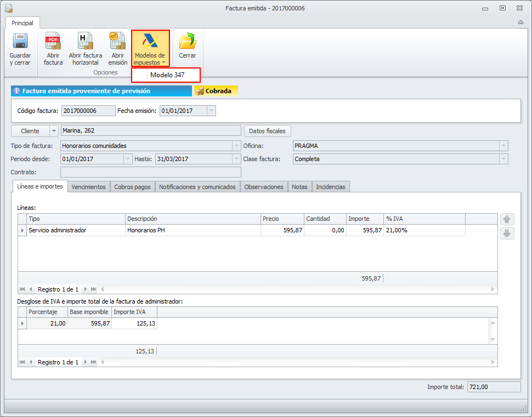Screen dimensions: 532x417
Task: Expand the Fecha emisión date dropdown
Action: [x=211, y=111]
